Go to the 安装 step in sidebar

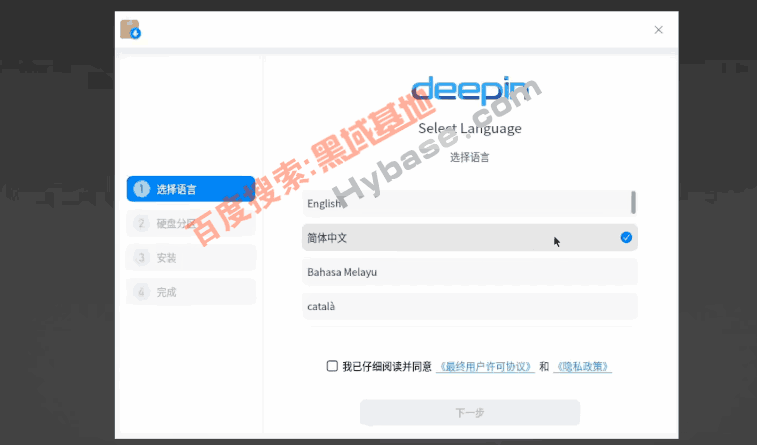(x=191, y=258)
